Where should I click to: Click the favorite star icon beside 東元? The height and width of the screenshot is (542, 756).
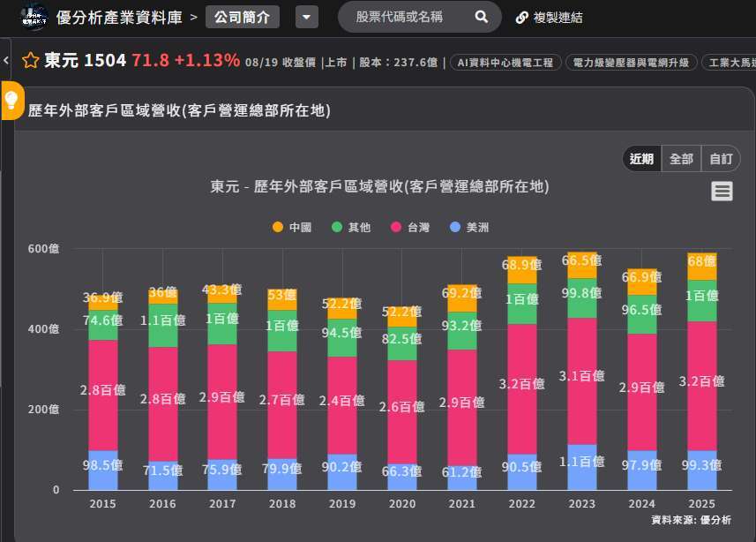(x=30, y=61)
